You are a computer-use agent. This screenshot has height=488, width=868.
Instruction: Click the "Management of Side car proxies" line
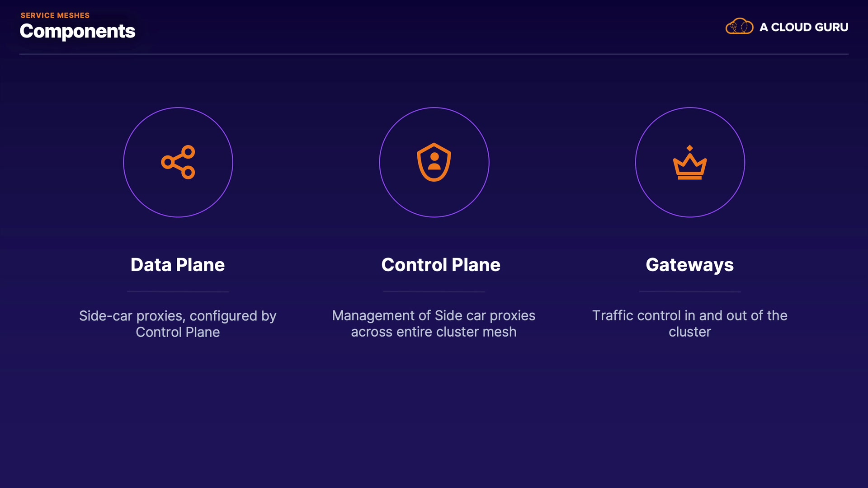434,315
